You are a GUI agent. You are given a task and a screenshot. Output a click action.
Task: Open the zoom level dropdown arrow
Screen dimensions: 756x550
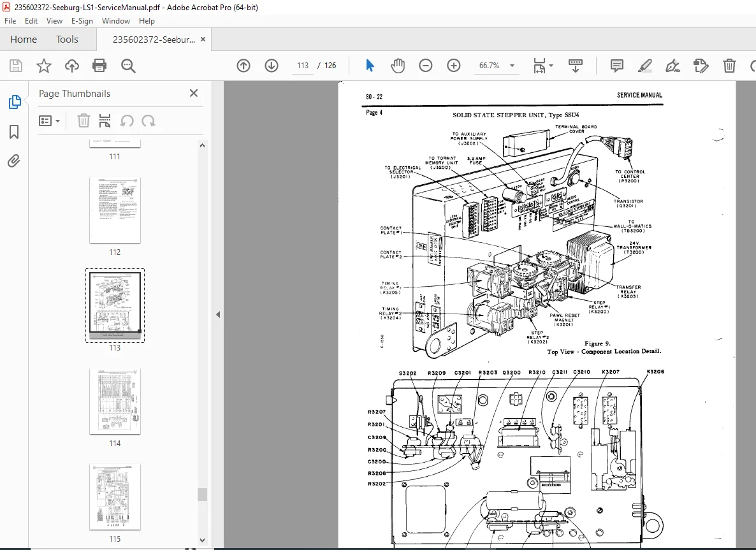point(512,66)
